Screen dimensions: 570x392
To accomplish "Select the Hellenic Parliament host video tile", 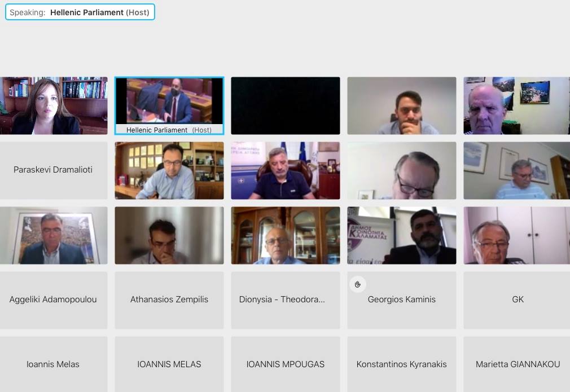I will pos(169,105).
